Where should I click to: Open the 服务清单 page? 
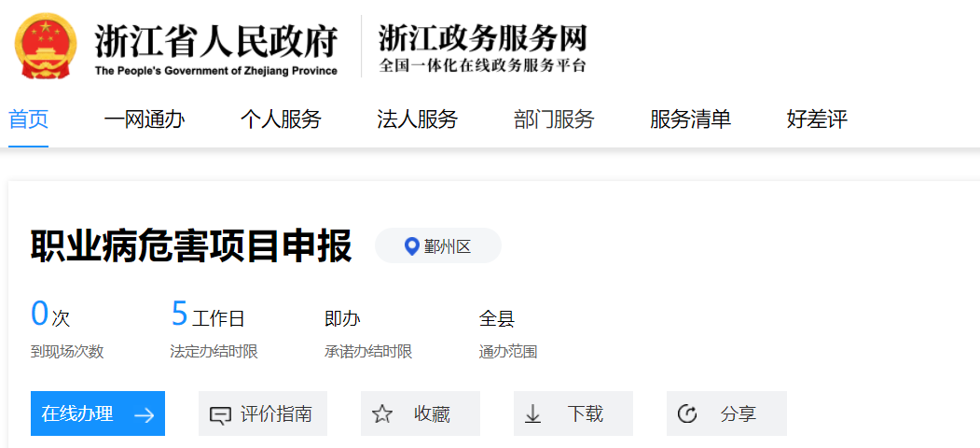[x=690, y=119]
